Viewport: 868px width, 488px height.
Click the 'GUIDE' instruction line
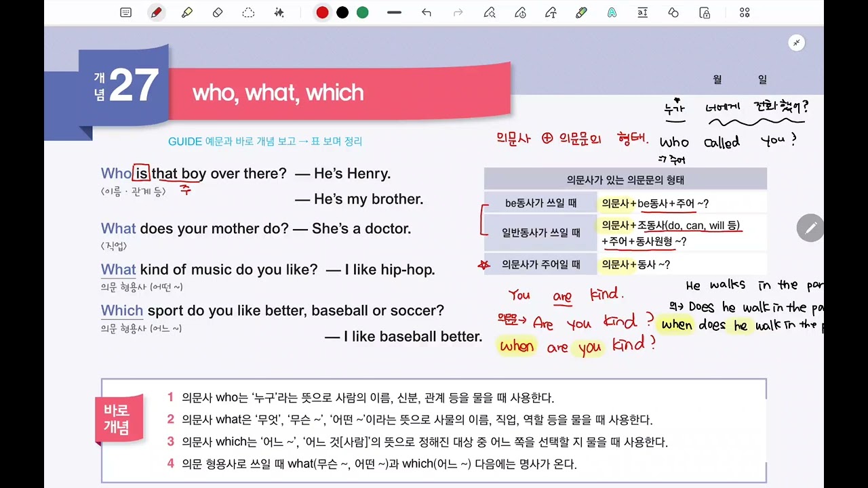click(265, 141)
